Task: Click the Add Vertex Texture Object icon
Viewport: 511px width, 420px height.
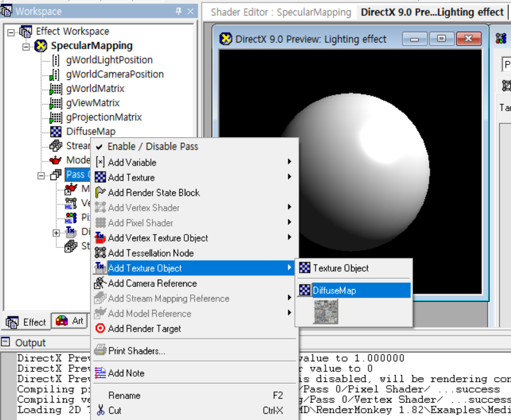Action: coord(100,237)
